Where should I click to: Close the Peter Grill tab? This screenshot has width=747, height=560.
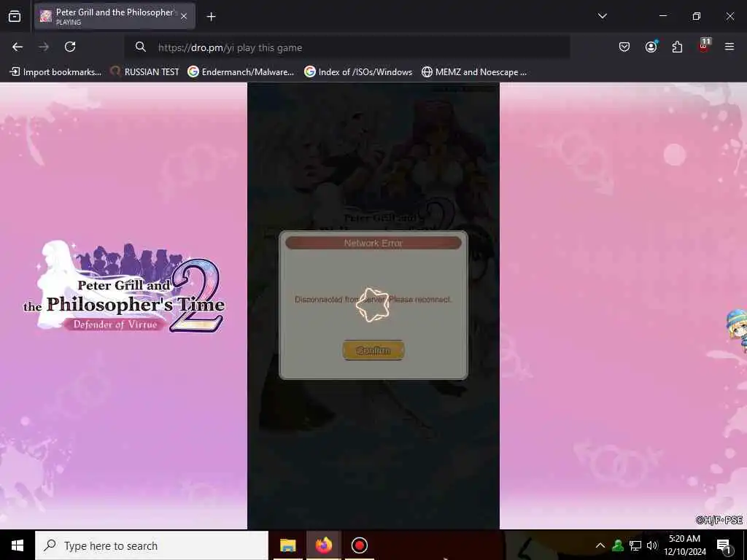184,16
